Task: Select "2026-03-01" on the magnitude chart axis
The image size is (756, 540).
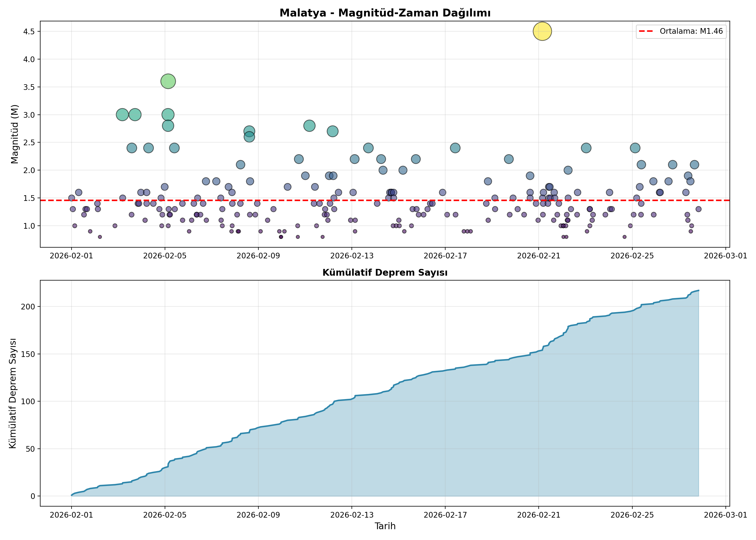Action: point(725,256)
